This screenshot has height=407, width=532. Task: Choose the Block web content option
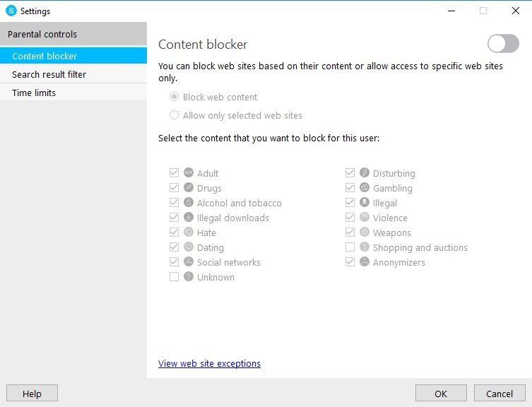174,97
